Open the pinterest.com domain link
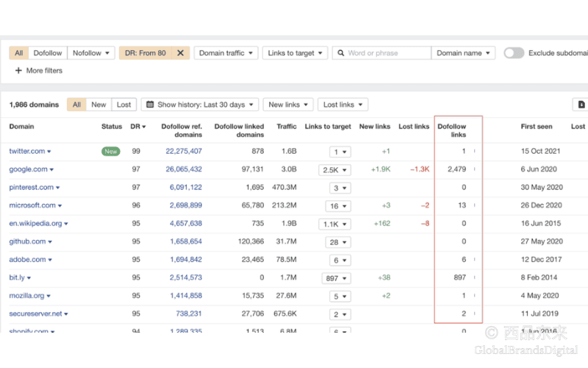 point(32,187)
